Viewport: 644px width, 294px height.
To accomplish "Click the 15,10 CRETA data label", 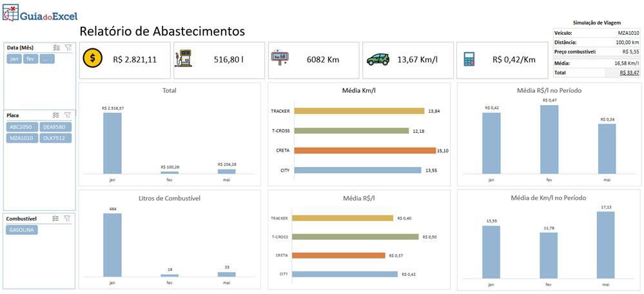I will (x=443, y=151).
